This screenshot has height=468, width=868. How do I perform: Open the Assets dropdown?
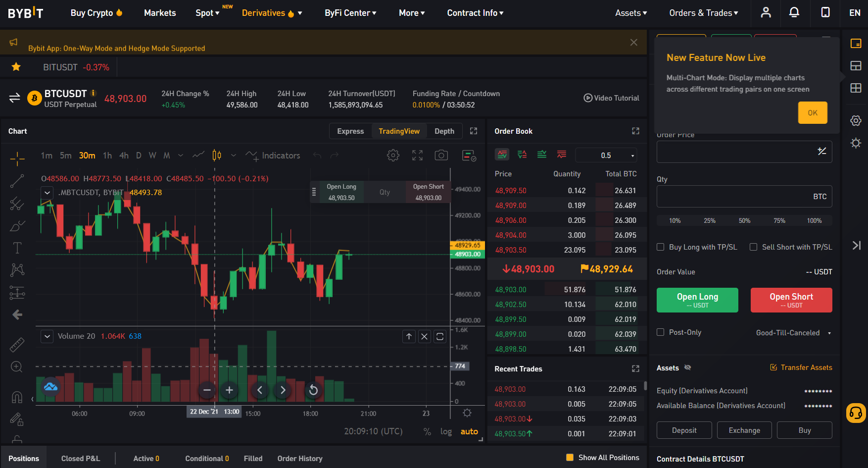631,13
